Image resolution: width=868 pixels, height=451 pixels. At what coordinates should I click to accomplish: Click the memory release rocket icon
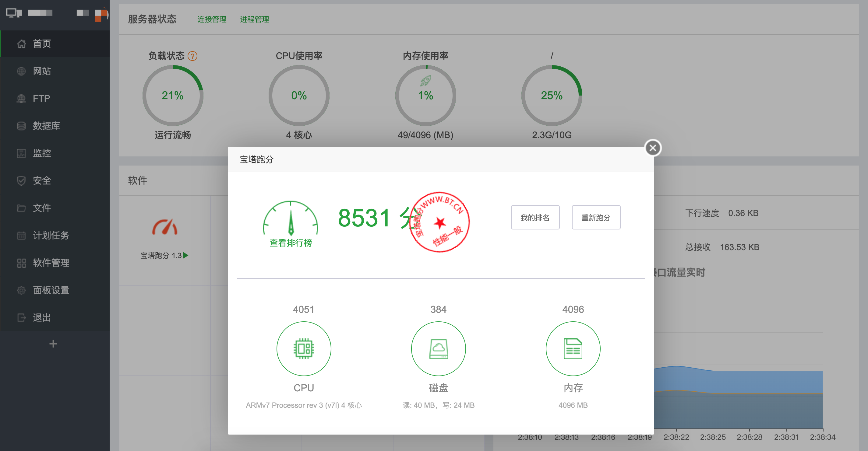[425, 80]
